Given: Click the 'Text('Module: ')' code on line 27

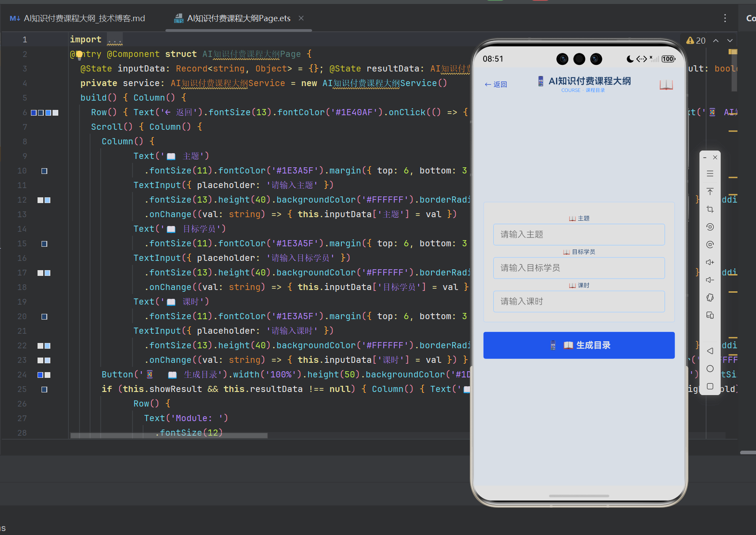Looking at the screenshot, I should 186,418.
